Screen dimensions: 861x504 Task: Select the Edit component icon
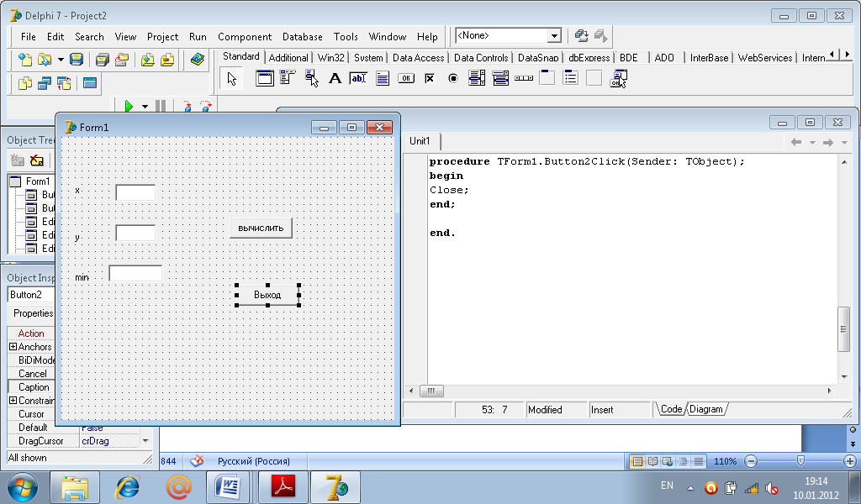[x=358, y=78]
